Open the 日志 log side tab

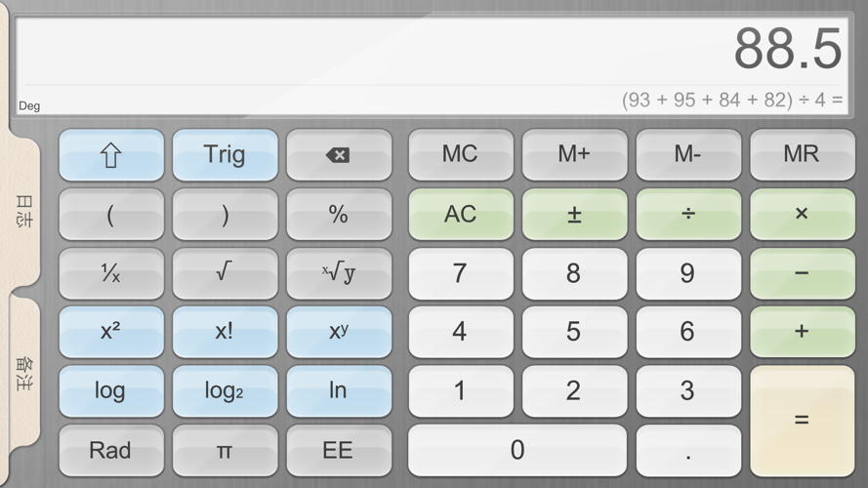pos(23,212)
